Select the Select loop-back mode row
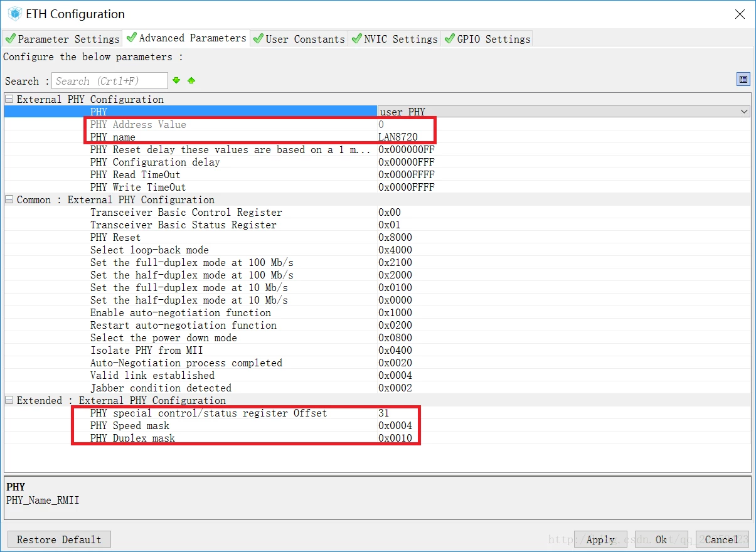Viewport: 756px width, 552px height. point(377,250)
